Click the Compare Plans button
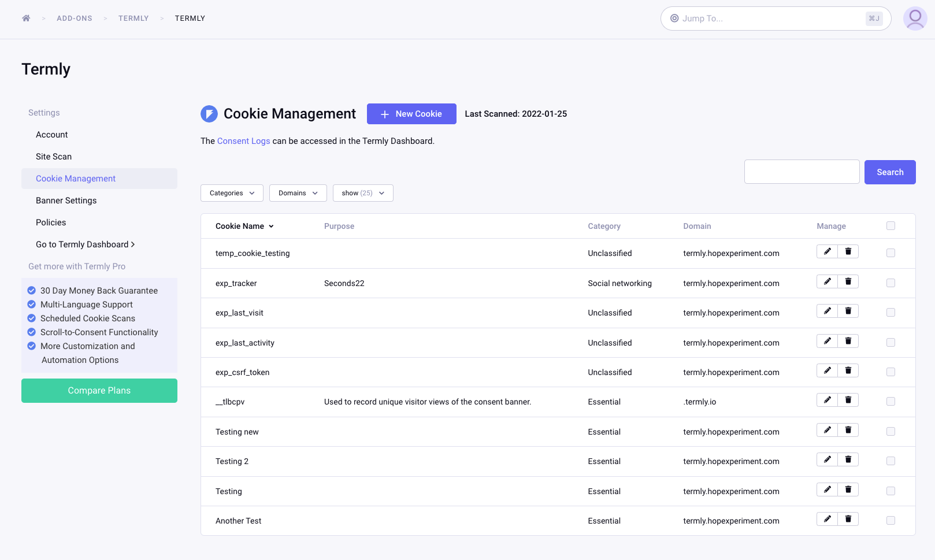The width and height of the screenshot is (935, 560). point(99,391)
